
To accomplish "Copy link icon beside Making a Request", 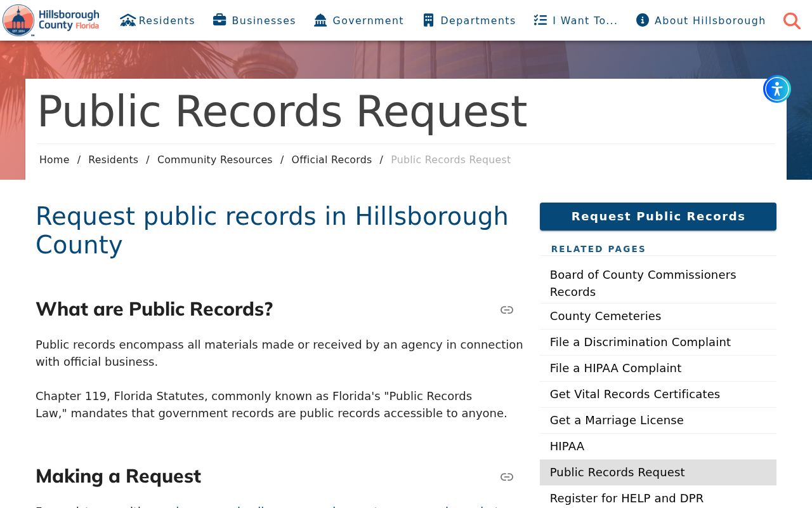I will click(507, 477).
